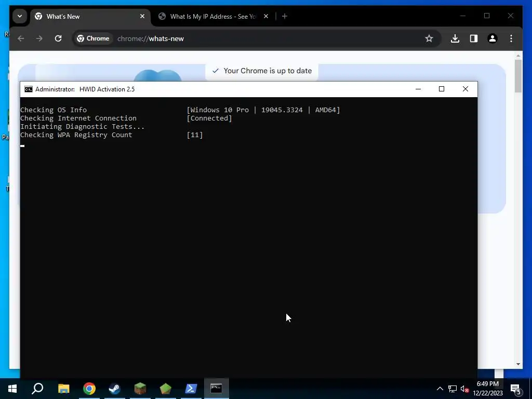Click the command prompt icon in HWID title bar
Viewport: 532px width, 399px height.
pos(29,89)
